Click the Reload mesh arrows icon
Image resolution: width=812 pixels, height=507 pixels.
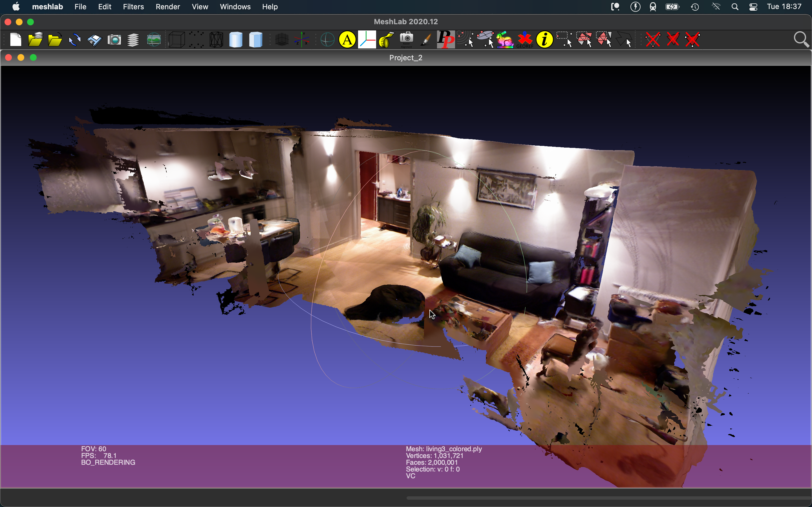74,40
